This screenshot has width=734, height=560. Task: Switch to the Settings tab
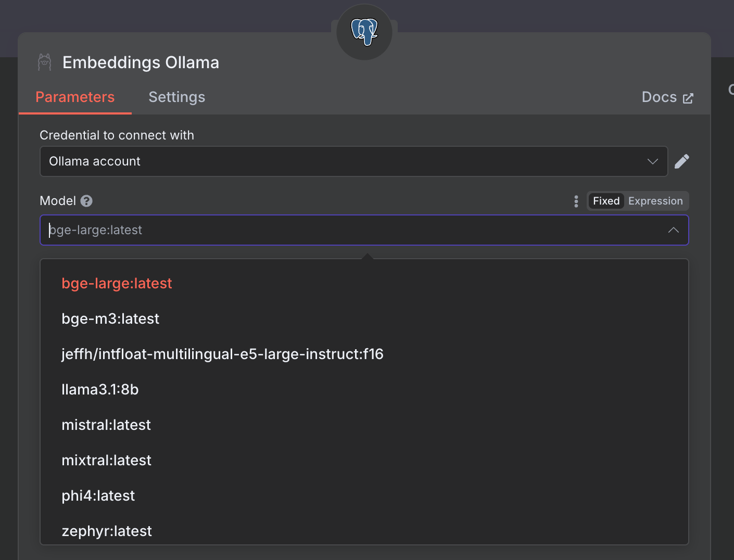[x=177, y=97]
